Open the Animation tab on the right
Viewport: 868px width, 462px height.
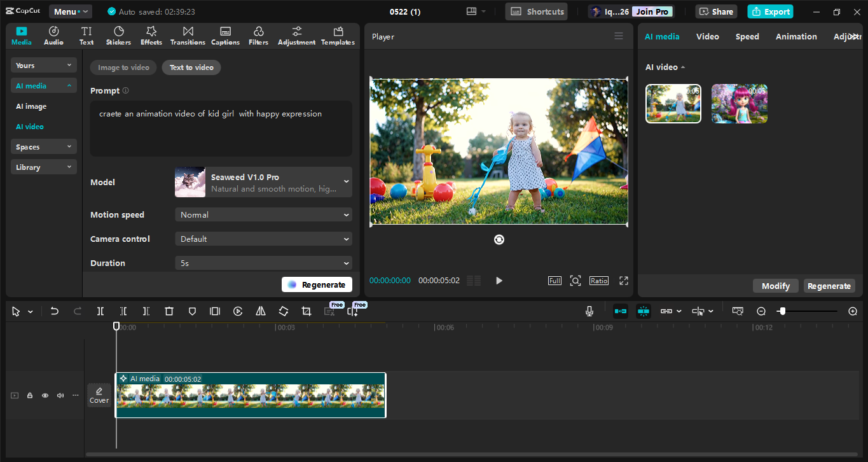pyautogui.click(x=796, y=36)
